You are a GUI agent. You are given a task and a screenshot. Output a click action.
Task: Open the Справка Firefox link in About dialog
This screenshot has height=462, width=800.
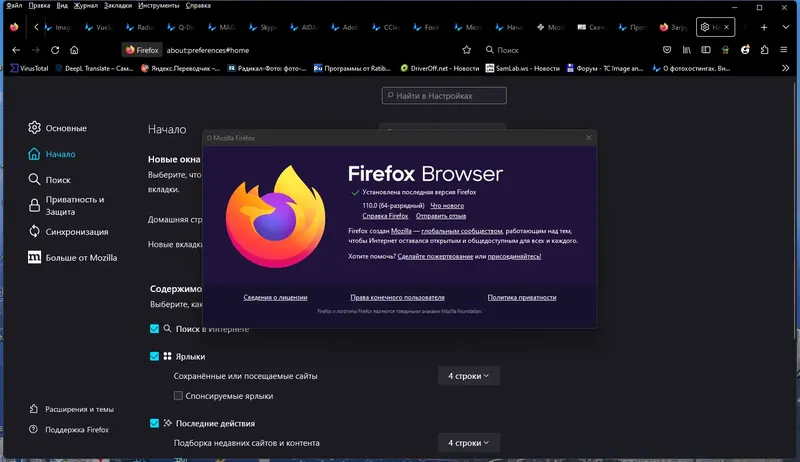[385, 216]
